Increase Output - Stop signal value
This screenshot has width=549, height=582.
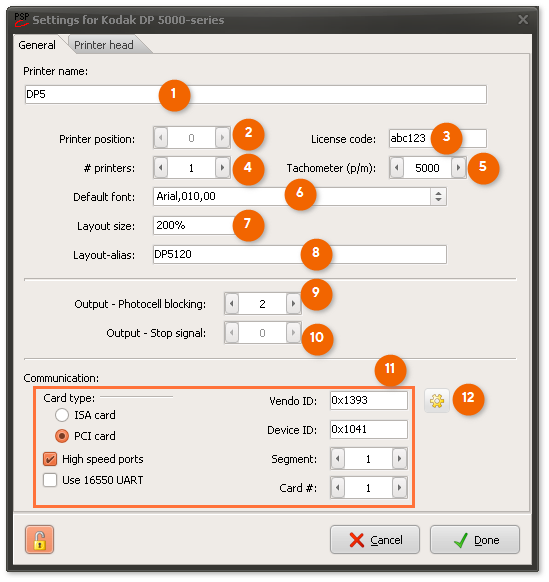tap(293, 333)
